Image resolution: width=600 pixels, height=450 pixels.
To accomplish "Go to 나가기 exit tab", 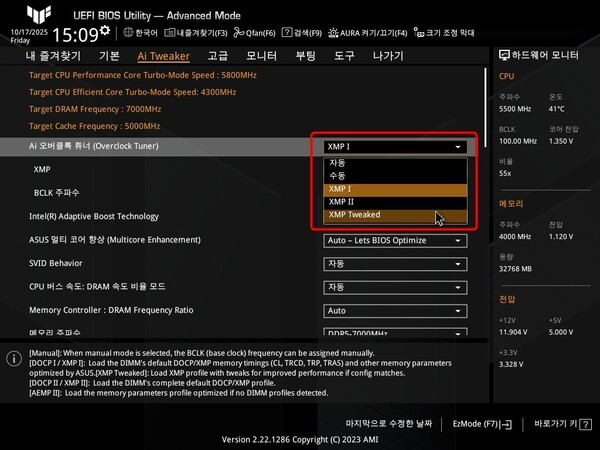I will pyautogui.click(x=388, y=56).
